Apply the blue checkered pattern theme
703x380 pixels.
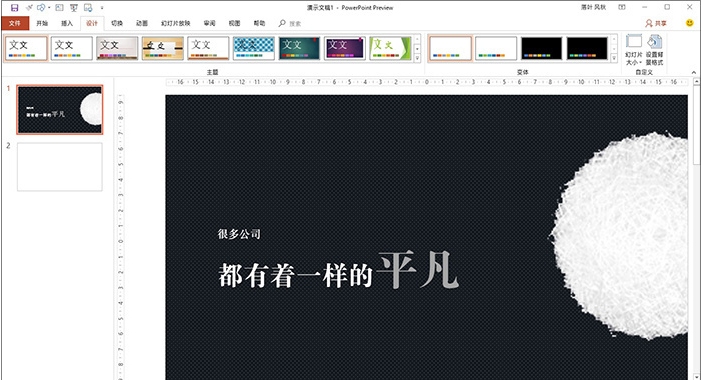point(254,48)
